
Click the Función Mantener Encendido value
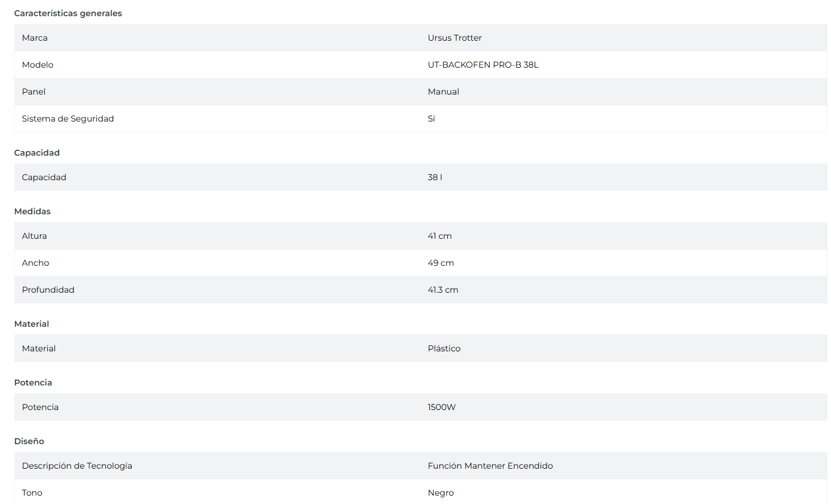(490, 466)
